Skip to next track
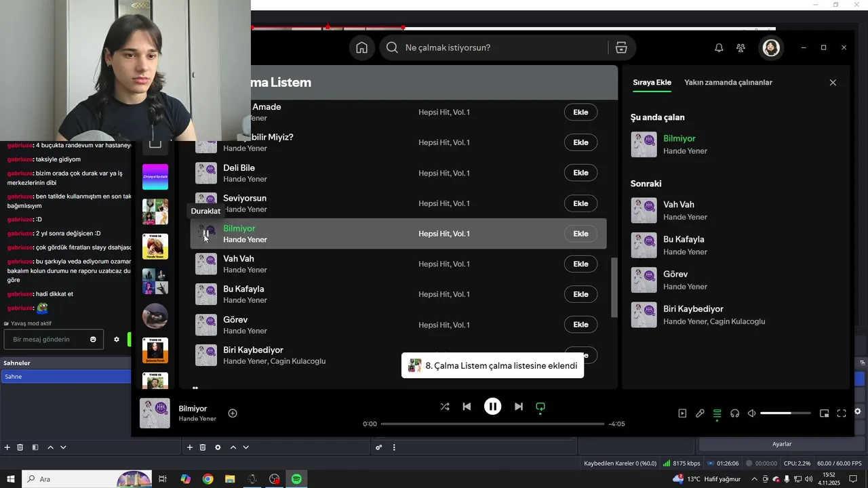 (x=519, y=407)
